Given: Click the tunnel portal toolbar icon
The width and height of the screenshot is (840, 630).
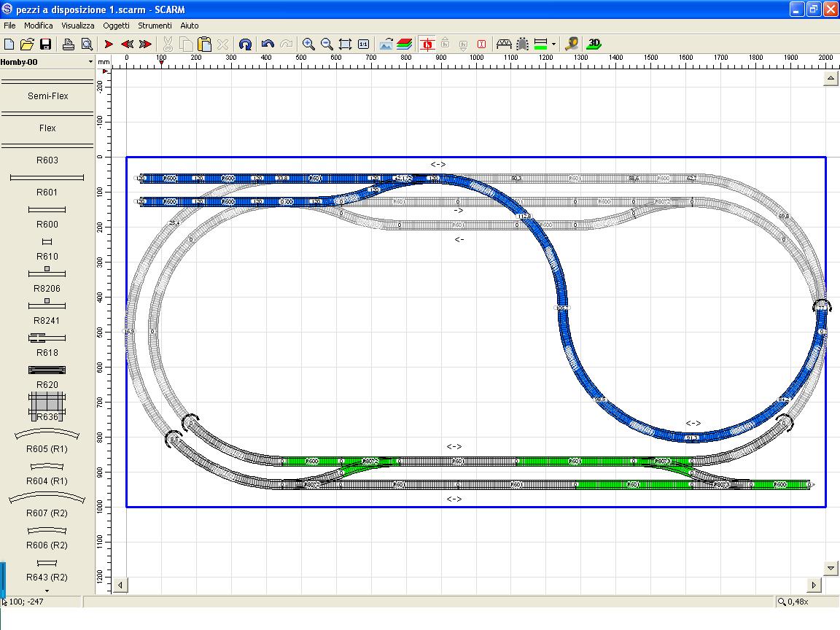Looking at the screenshot, I should (x=522, y=44).
